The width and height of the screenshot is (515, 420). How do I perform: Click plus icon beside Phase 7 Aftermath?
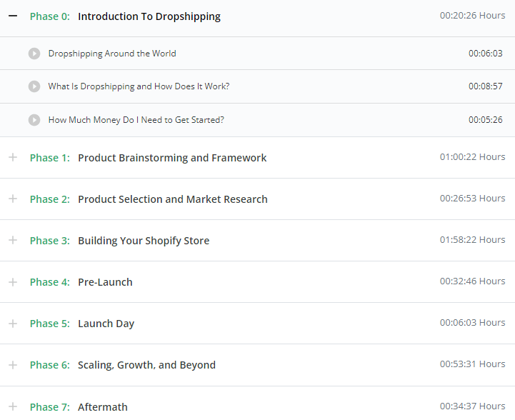pos(13,406)
